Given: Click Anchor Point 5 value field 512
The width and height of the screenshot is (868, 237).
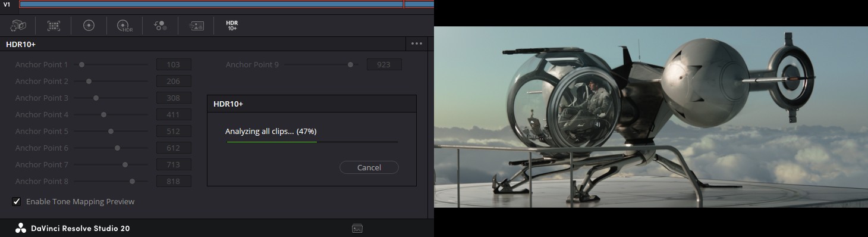Looking at the screenshot, I should pos(174,131).
